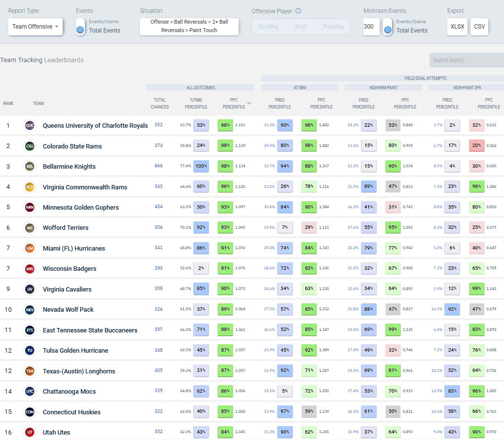This screenshot has height=440, width=504.
Task: Click the Wofford Terriers WC logo icon
Action: pos(30,227)
